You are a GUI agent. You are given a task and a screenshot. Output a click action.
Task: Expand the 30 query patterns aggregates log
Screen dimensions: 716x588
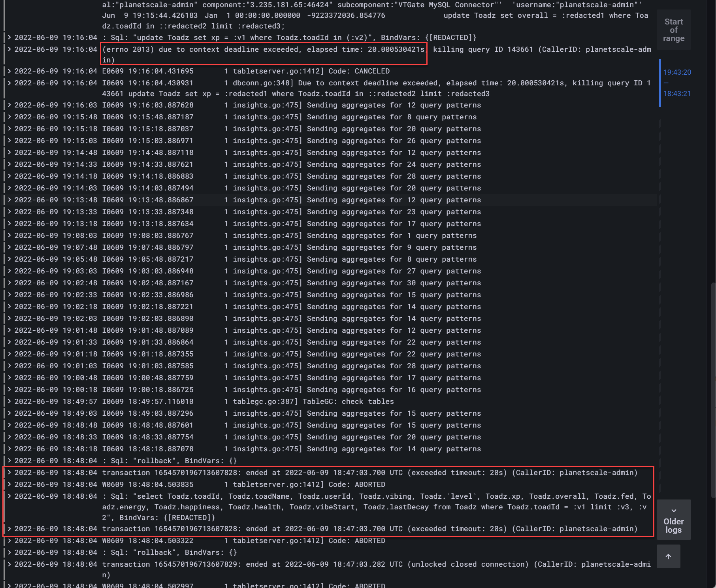point(9,283)
